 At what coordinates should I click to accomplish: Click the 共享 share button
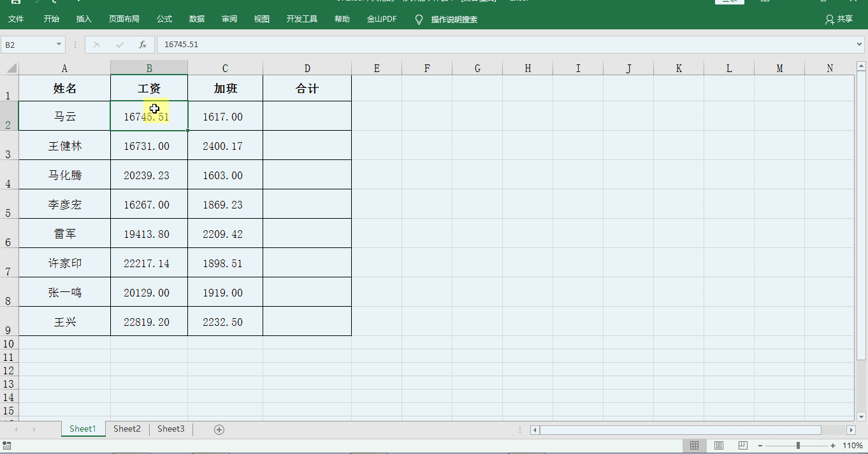point(839,19)
